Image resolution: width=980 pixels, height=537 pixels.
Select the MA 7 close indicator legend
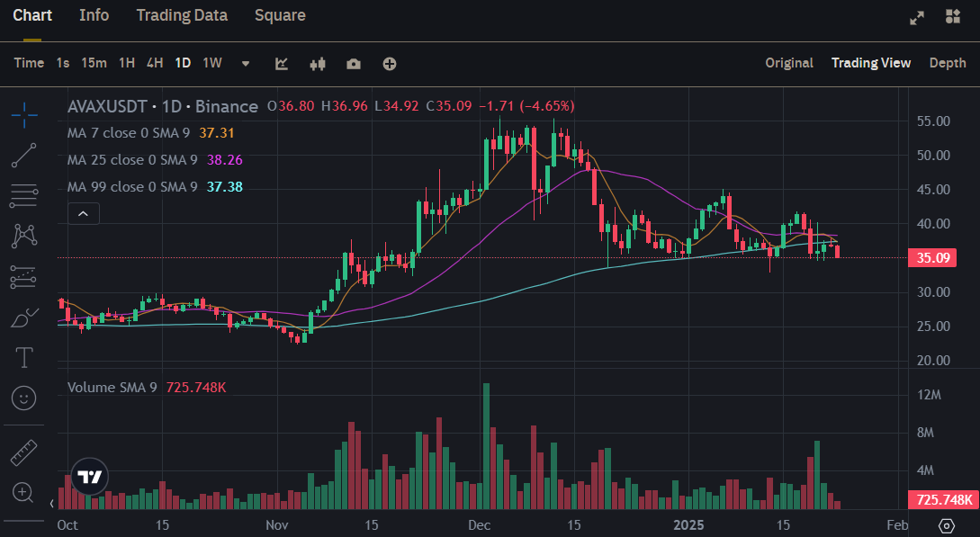tap(128, 133)
